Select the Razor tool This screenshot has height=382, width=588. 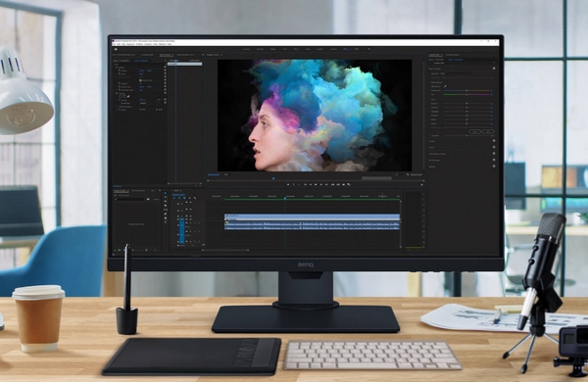[x=166, y=206]
